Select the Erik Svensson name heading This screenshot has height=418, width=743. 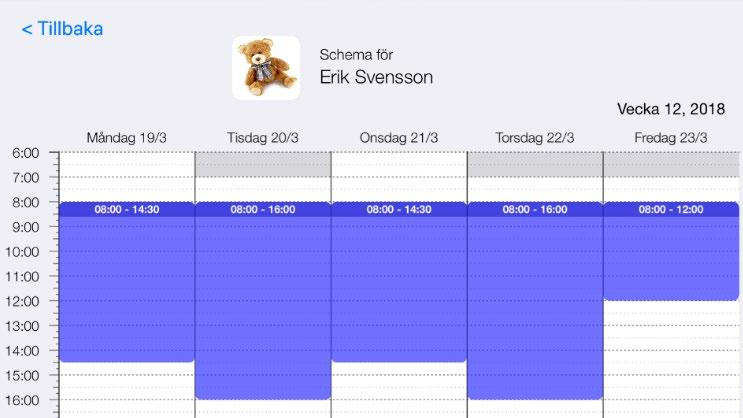point(376,77)
